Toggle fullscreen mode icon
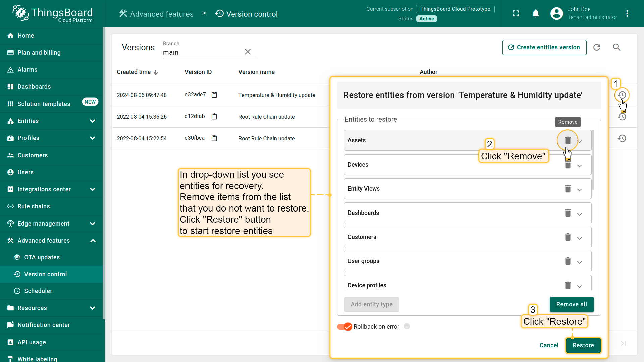 tap(516, 13)
